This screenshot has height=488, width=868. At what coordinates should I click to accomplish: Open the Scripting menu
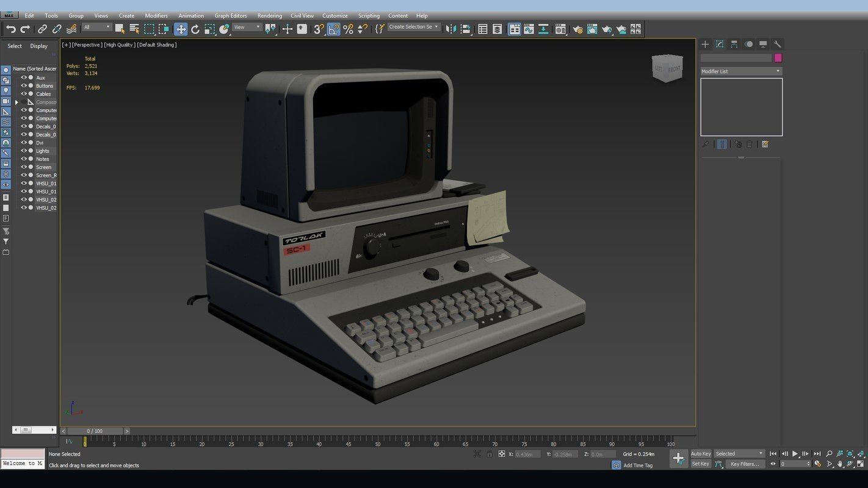368,16
